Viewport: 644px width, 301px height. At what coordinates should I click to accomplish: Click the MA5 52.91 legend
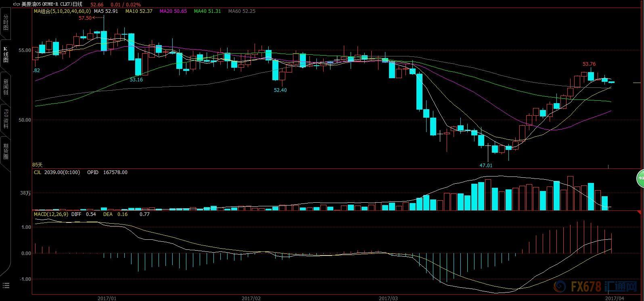click(x=106, y=11)
